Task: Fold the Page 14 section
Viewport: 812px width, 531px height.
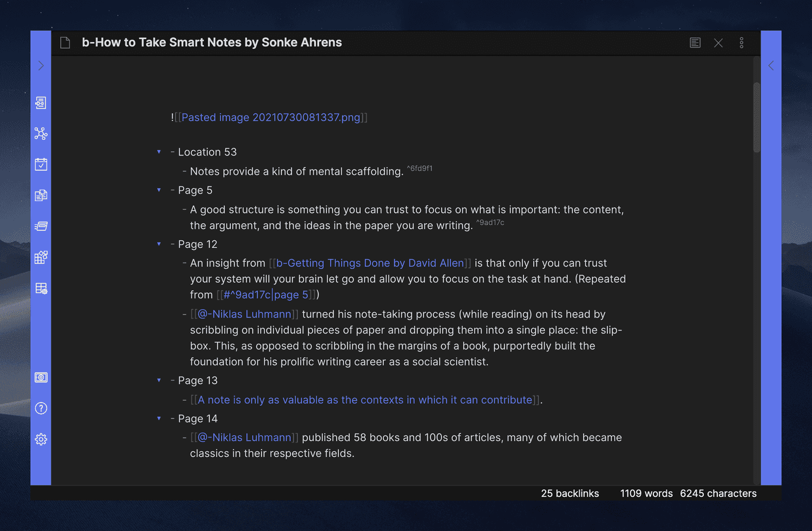Action: (x=159, y=419)
